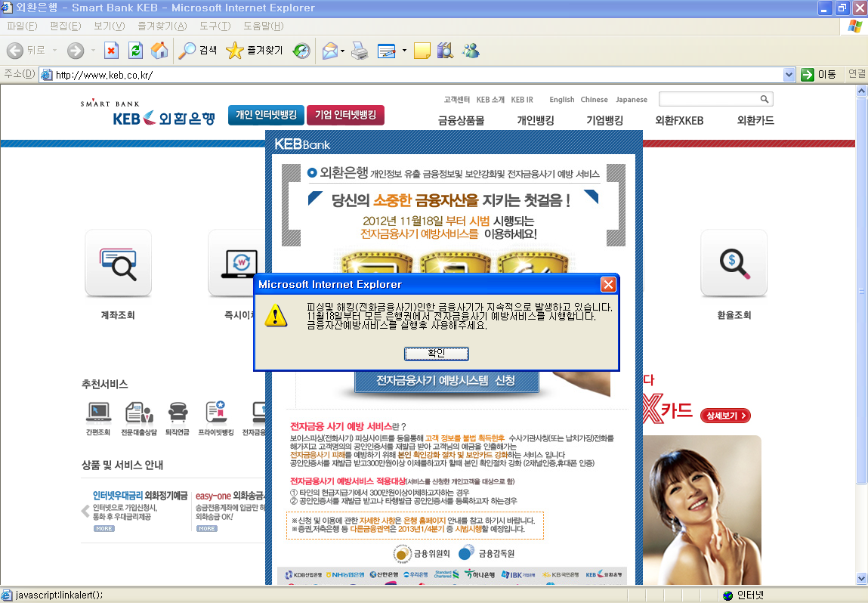The image size is (868, 603).
Task: Click the 이동 Go button
Action: (819, 75)
